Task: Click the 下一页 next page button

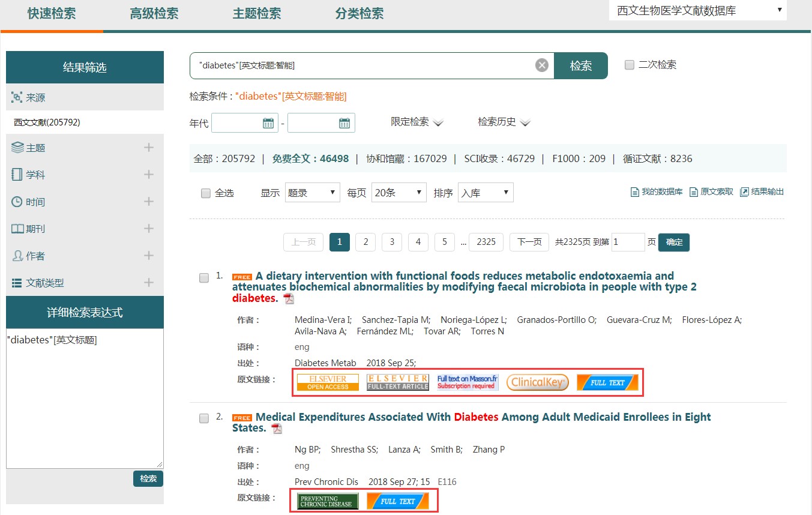Action: [529, 242]
